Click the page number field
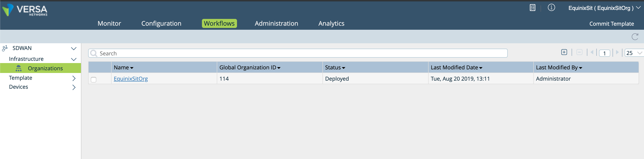The image size is (644, 159). click(604, 53)
